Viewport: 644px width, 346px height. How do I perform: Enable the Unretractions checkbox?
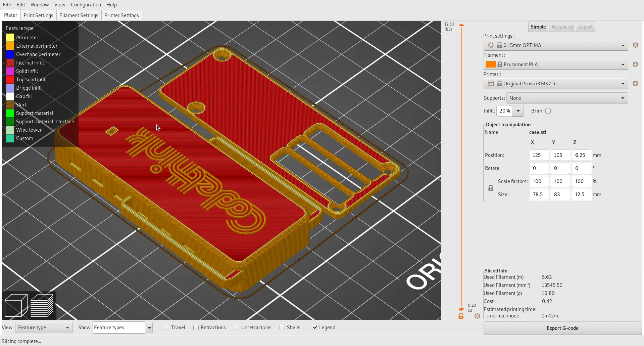pos(237,328)
